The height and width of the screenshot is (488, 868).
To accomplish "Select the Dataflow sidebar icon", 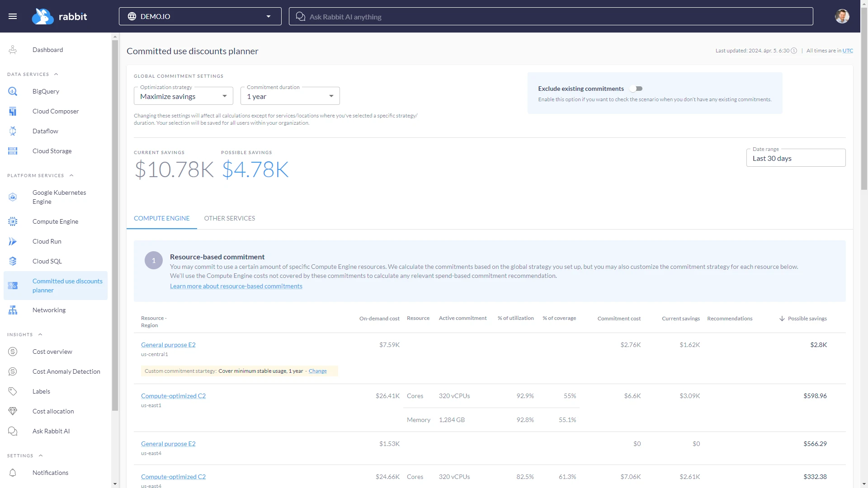I will point(13,131).
